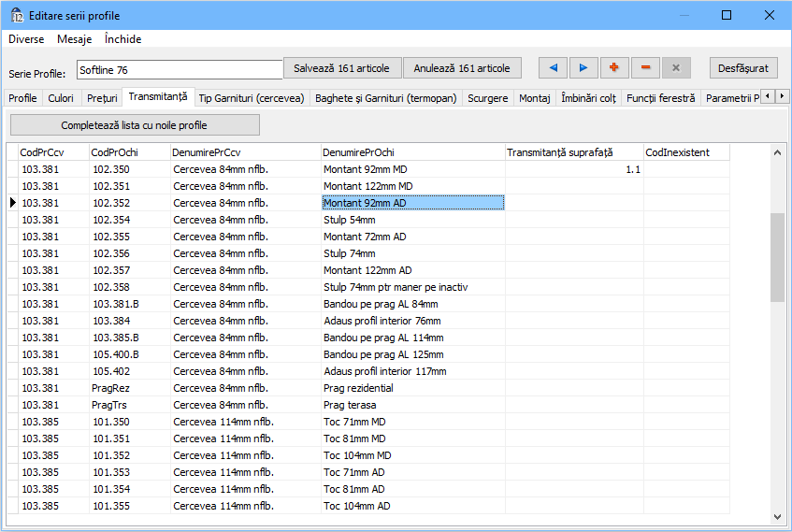The image size is (792, 532).
Task: Click Completează lista cu noile profile
Action: 135,125
